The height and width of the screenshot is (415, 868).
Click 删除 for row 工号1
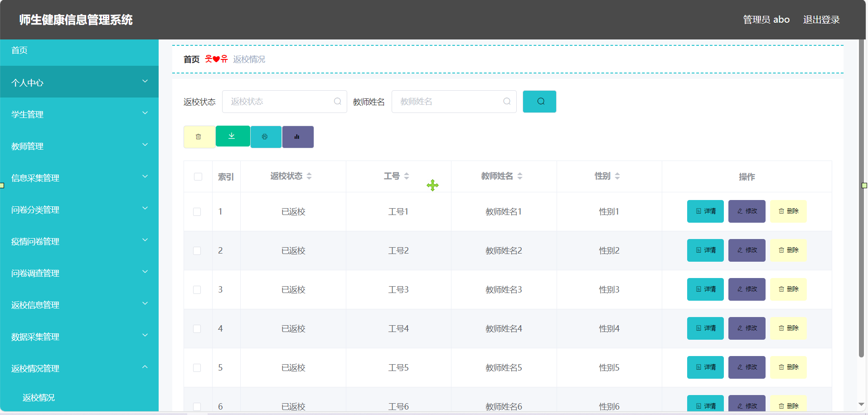788,211
